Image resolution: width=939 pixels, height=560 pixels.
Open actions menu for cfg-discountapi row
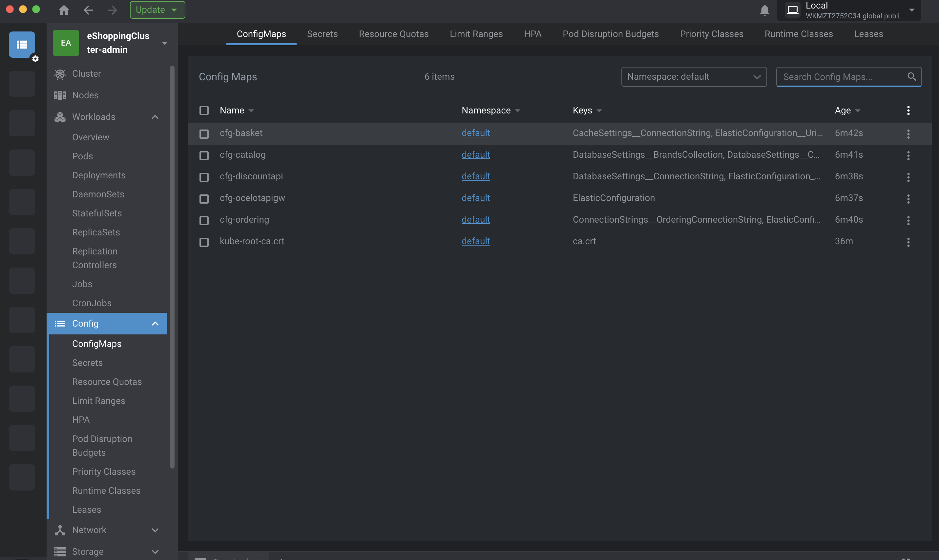(908, 177)
